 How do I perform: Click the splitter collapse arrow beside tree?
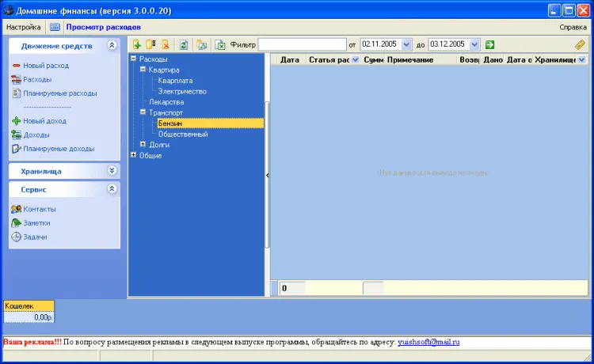267,175
